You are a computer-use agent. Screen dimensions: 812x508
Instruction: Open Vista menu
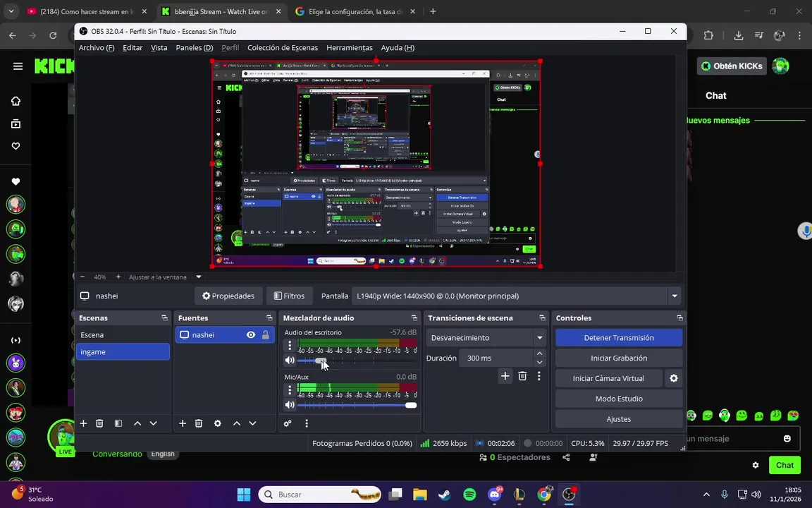click(x=159, y=48)
